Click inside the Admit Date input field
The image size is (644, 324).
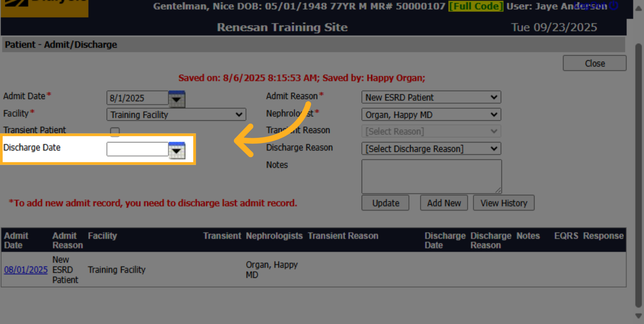coord(137,98)
